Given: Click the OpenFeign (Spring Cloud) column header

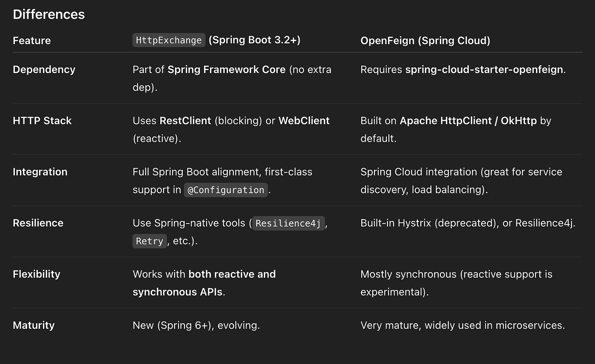Looking at the screenshot, I should click(x=425, y=41).
